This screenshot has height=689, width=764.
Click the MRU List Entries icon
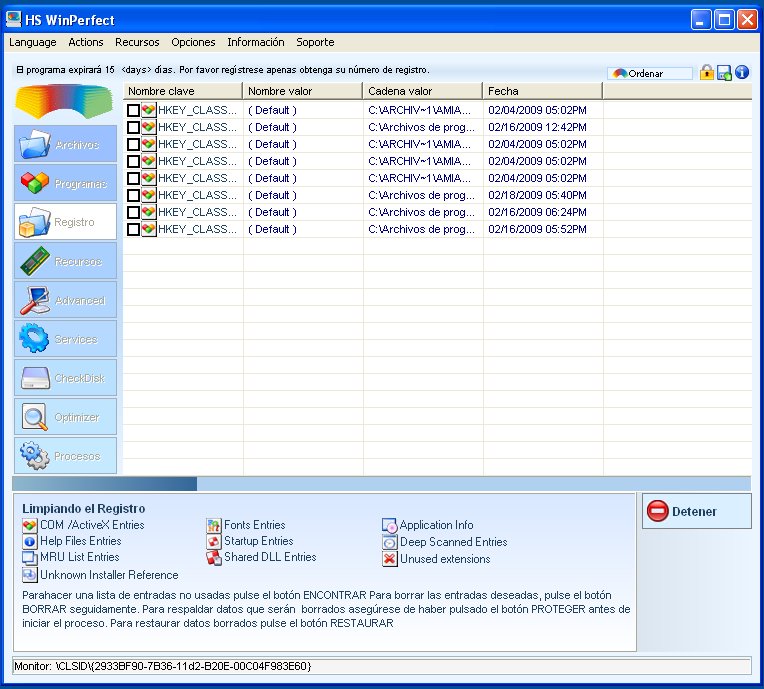point(30,557)
